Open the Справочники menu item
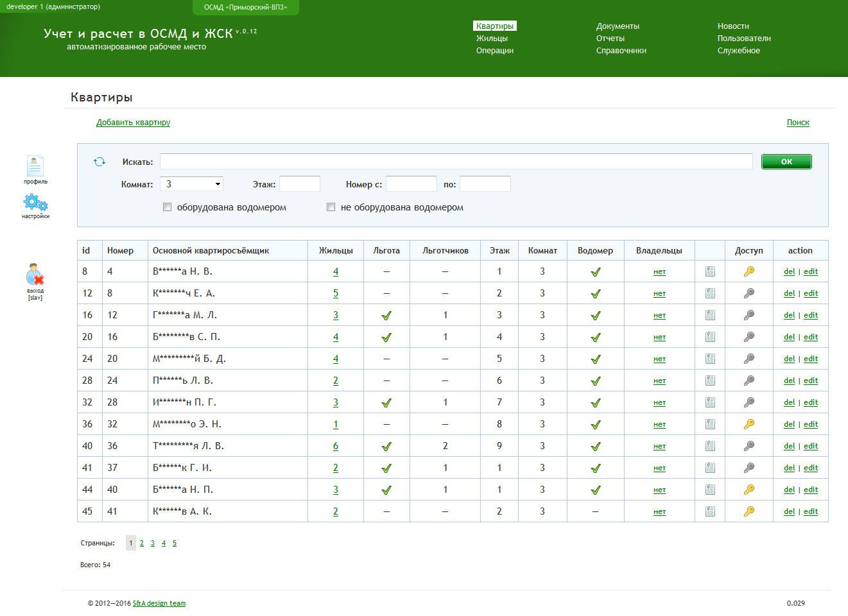The height and width of the screenshot is (616, 848). tap(621, 51)
